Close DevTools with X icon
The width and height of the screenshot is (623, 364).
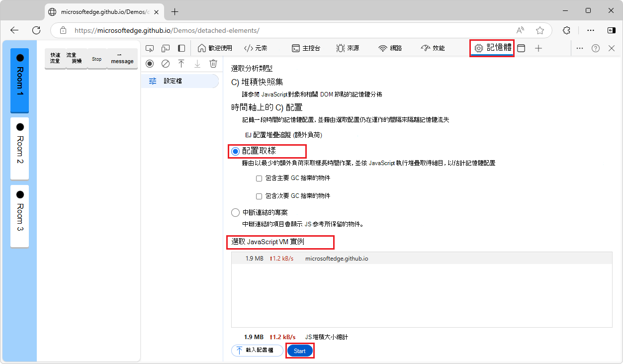(x=612, y=48)
